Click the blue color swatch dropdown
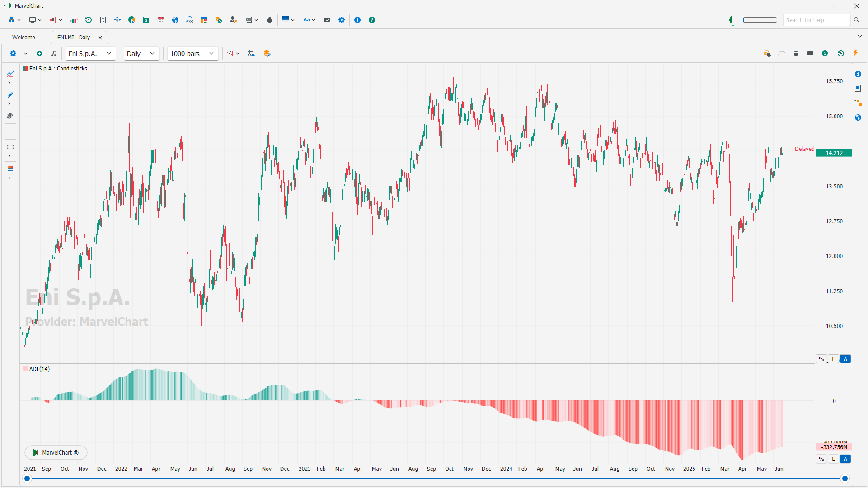868x488 pixels. (288, 19)
